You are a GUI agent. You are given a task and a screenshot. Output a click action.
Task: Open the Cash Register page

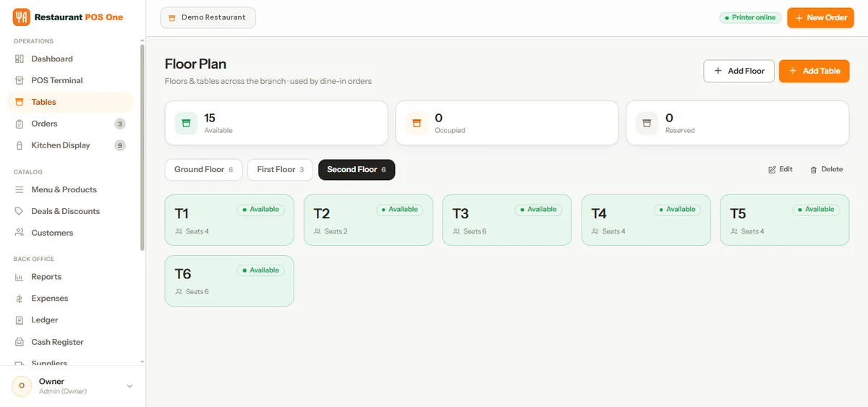tap(69, 342)
